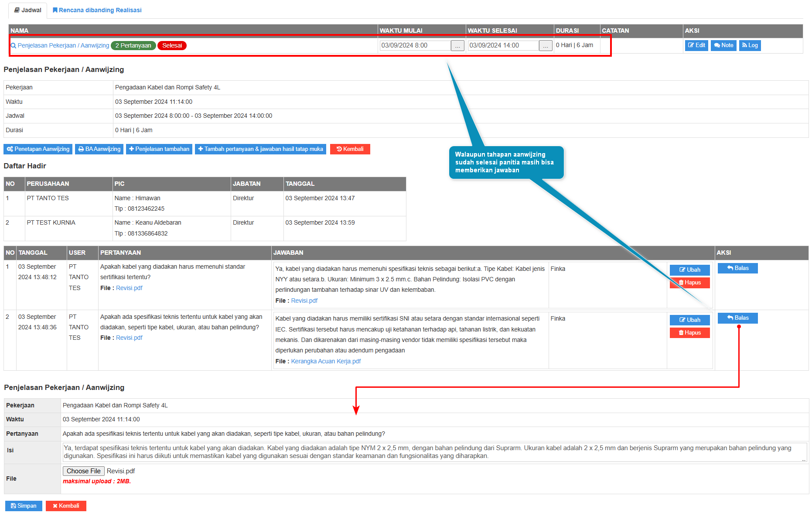
Task: Click the Selesai status badge
Action: coord(172,45)
